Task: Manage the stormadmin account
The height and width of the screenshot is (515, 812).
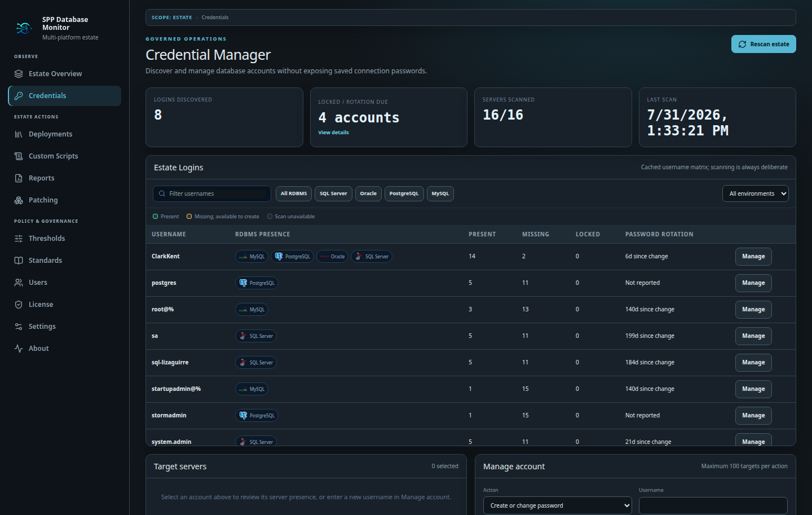Action: coord(753,416)
